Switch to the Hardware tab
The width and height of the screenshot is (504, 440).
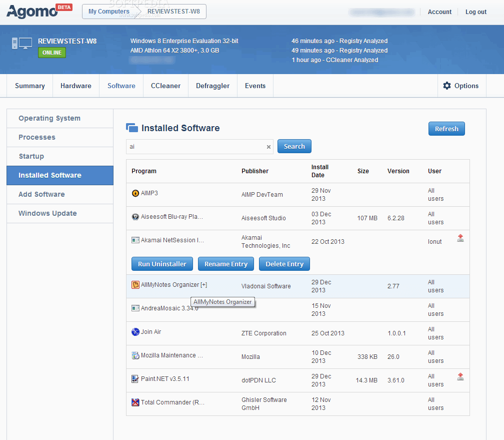coord(76,86)
